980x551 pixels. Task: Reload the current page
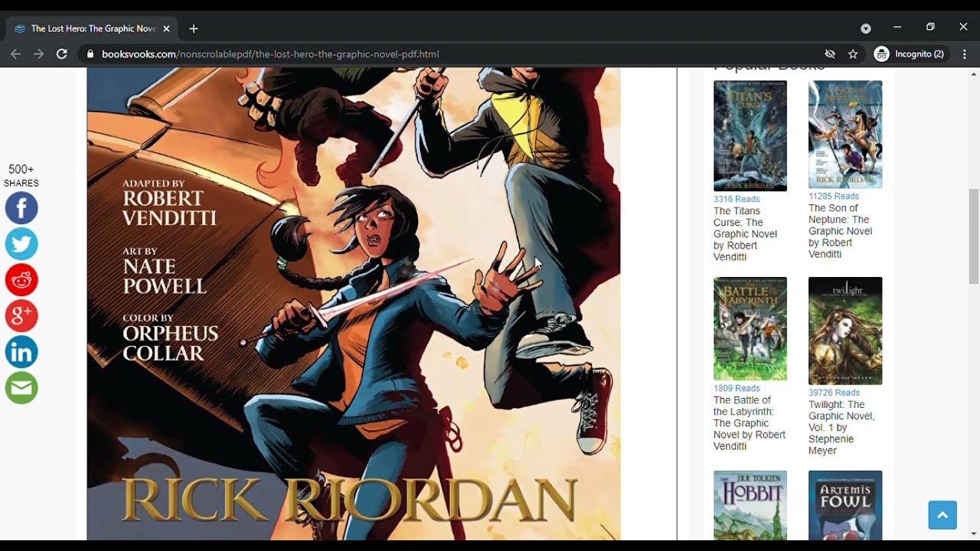pyautogui.click(x=62, y=54)
